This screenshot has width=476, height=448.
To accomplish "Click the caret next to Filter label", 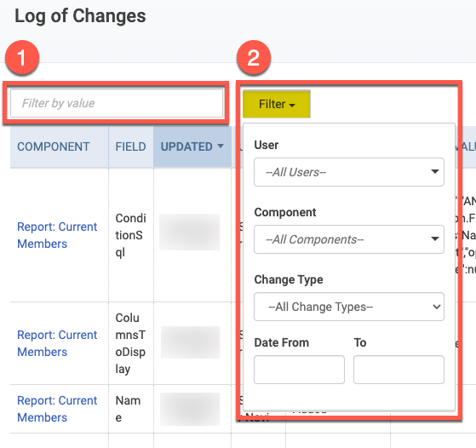I will (292, 106).
